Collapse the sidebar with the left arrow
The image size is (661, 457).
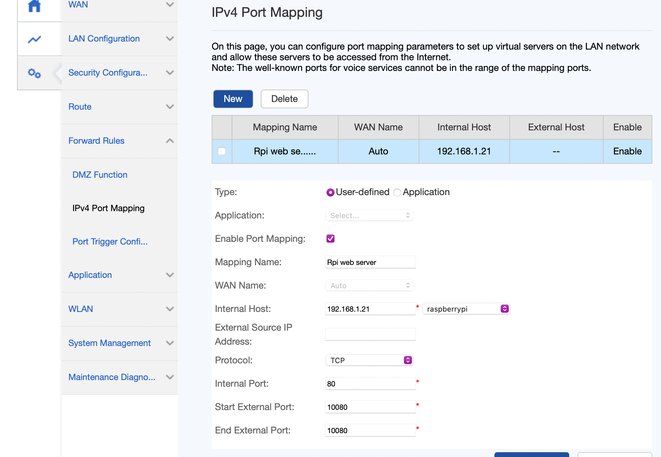coord(57,73)
